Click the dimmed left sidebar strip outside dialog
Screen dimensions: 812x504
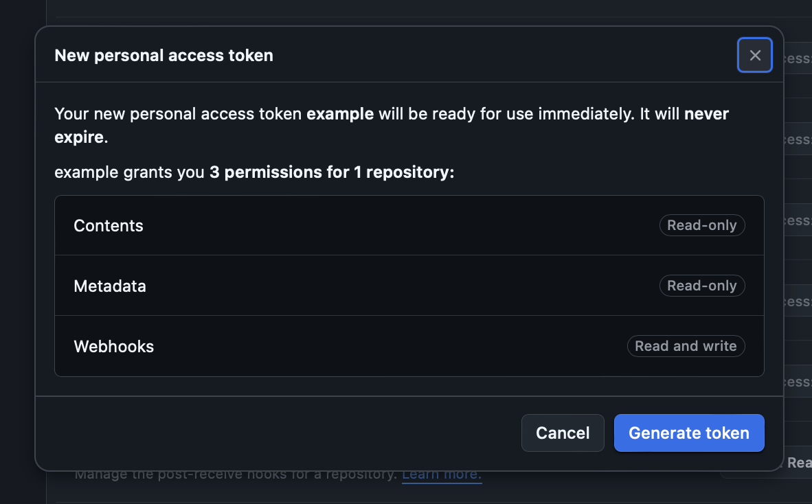[x=23, y=252]
